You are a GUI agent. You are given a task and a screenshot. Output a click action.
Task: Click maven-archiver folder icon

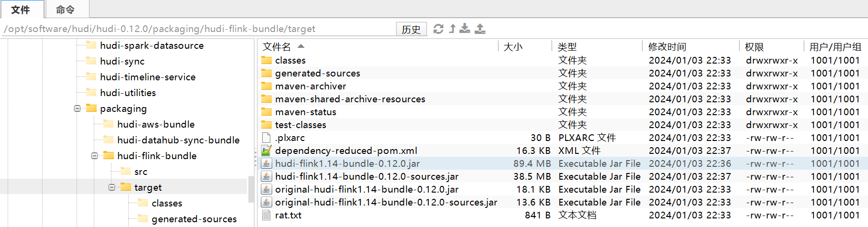[267, 86]
